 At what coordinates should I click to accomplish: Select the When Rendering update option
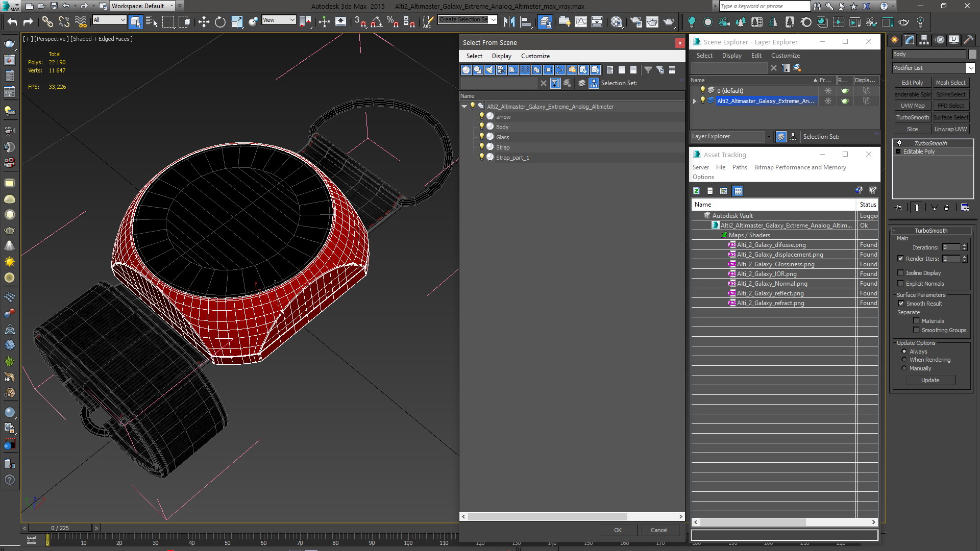coord(904,360)
